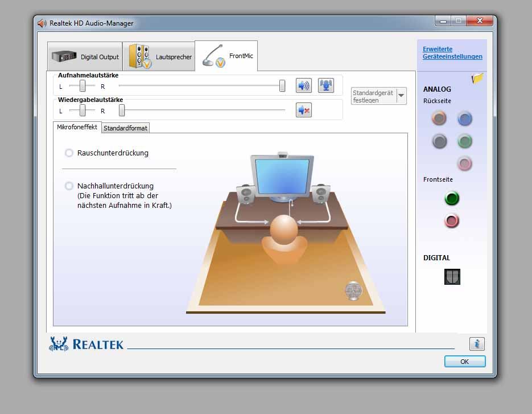Viewport: 532px width, 414px height.
Task: Click the digital optical output connector icon
Action: point(452,276)
